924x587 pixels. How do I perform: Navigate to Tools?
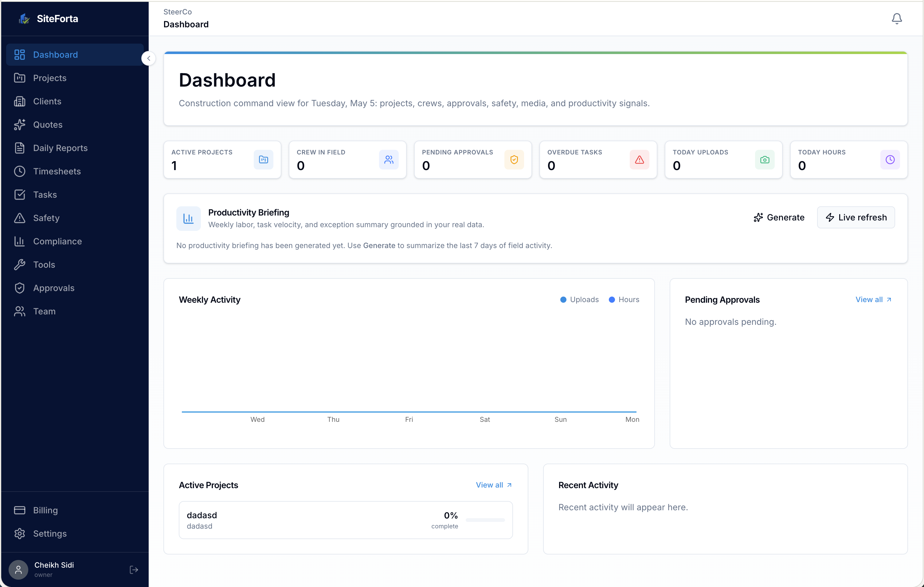(75, 265)
